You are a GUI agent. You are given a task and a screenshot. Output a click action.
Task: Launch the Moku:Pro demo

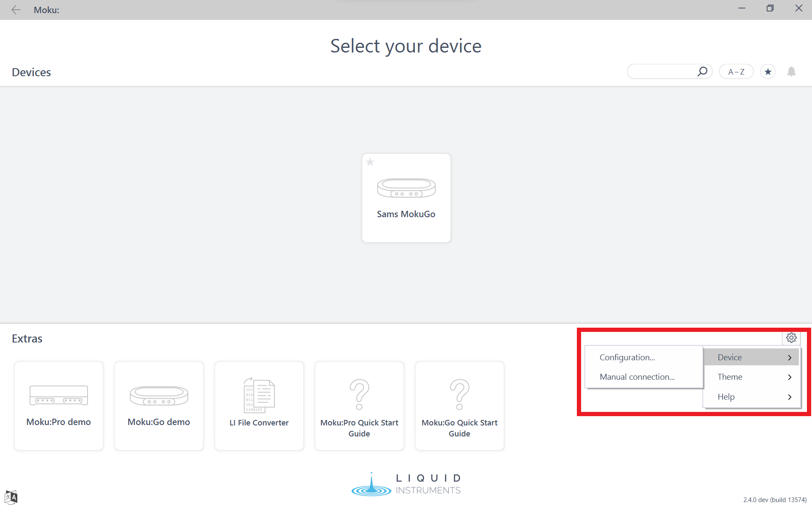pos(59,406)
